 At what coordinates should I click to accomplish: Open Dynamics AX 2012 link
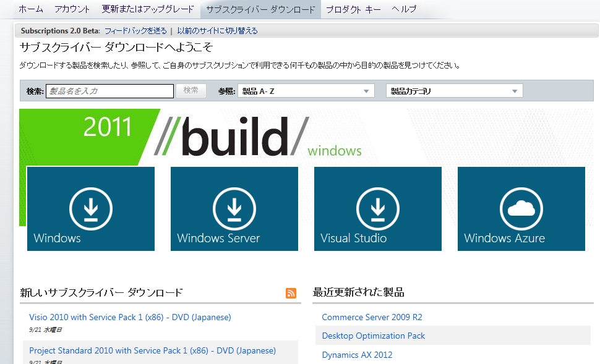click(357, 355)
